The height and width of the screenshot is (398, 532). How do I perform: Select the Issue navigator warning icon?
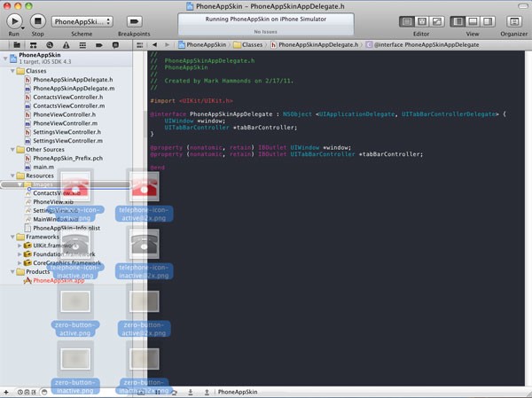66,45
